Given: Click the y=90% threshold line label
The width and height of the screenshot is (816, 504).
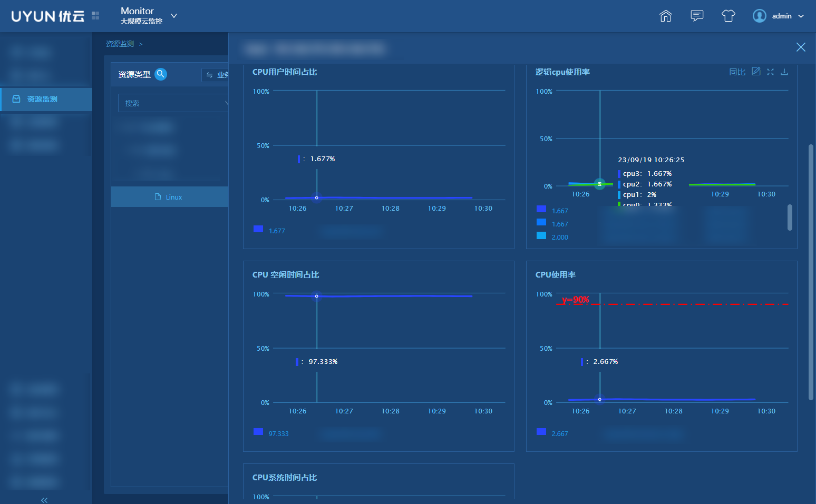Looking at the screenshot, I should click(x=576, y=300).
